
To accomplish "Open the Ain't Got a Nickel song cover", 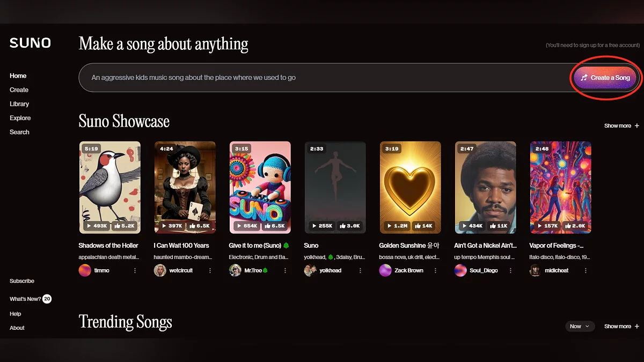I will click(x=485, y=187).
